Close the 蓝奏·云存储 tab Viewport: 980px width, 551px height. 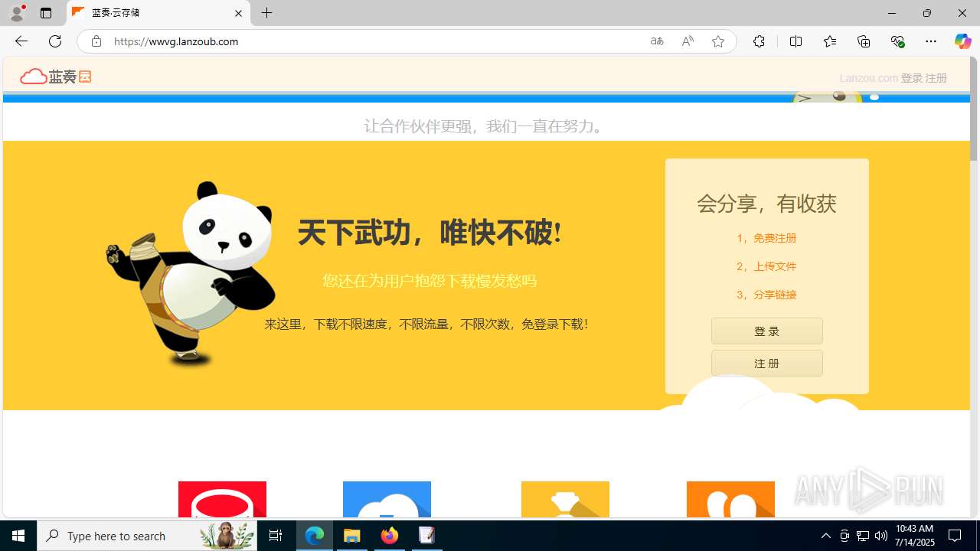238,13
